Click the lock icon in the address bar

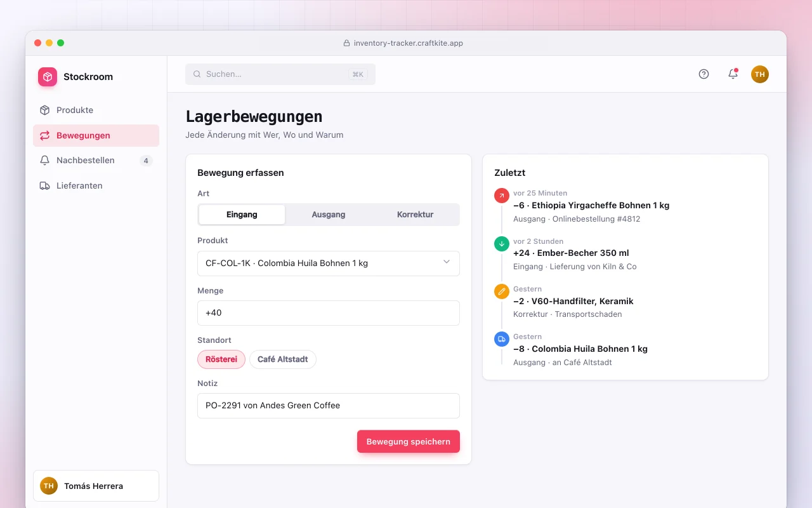click(346, 43)
